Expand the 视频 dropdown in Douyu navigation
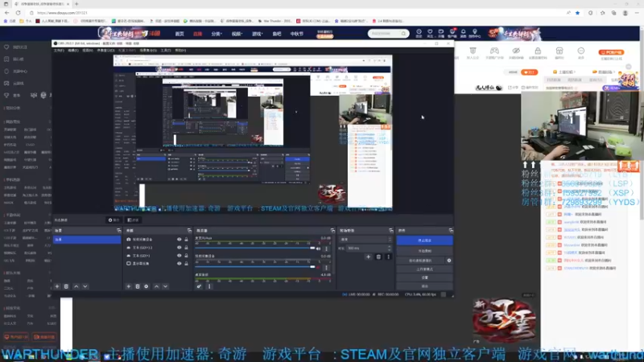This screenshot has width=644, height=362. (237, 34)
